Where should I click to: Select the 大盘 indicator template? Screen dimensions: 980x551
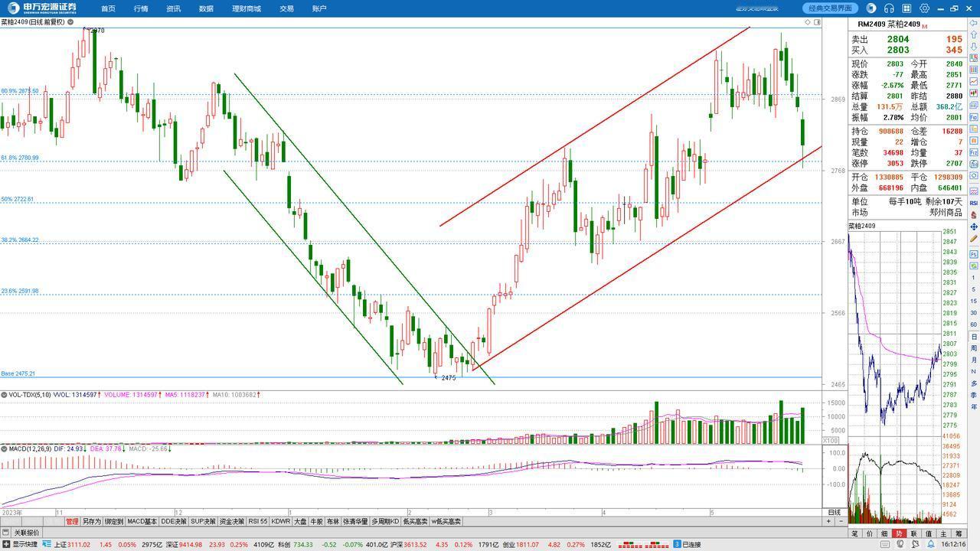pyautogui.click(x=301, y=521)
